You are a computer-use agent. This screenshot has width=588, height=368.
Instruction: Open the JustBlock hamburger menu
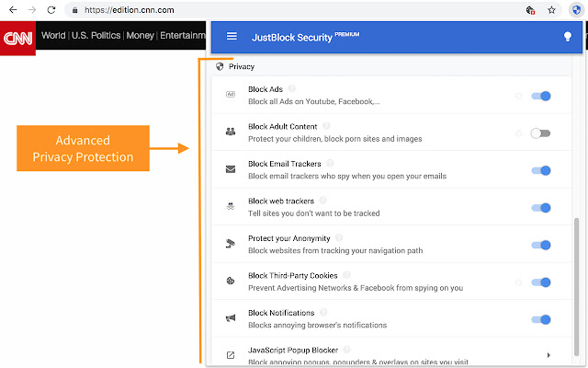232,37
